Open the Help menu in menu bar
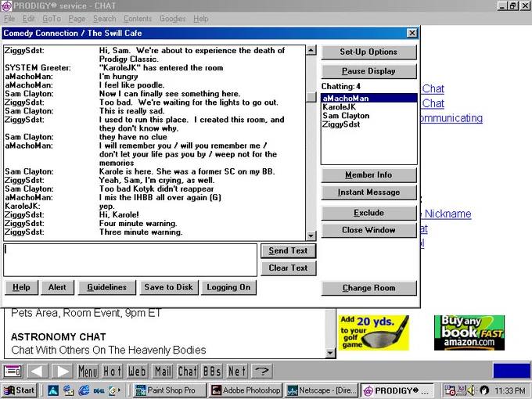 click(x=201, y=19)
